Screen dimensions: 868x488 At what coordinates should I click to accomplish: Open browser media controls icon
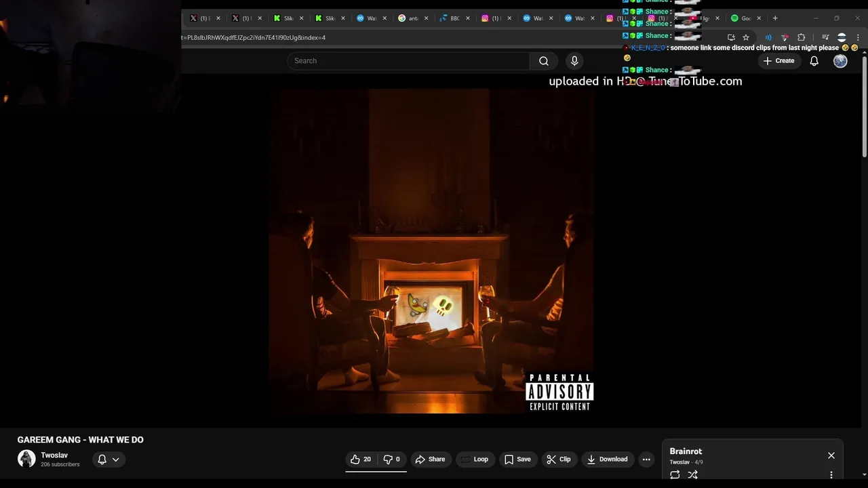[825, 38]
